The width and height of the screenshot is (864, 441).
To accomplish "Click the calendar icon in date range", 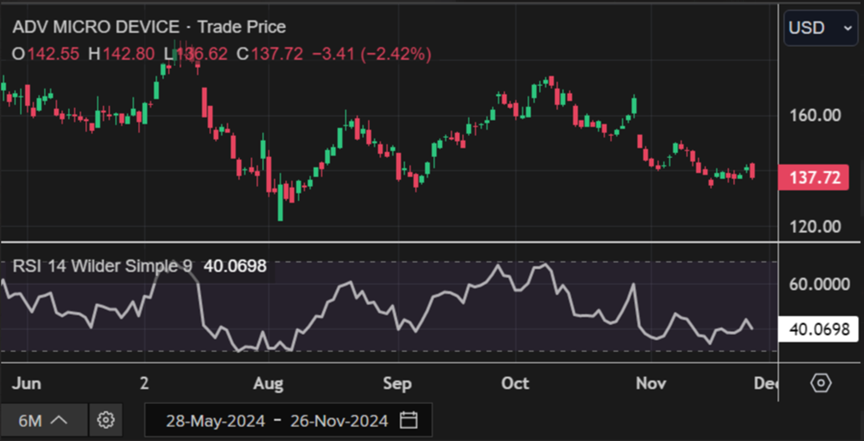I will [407, 420].
